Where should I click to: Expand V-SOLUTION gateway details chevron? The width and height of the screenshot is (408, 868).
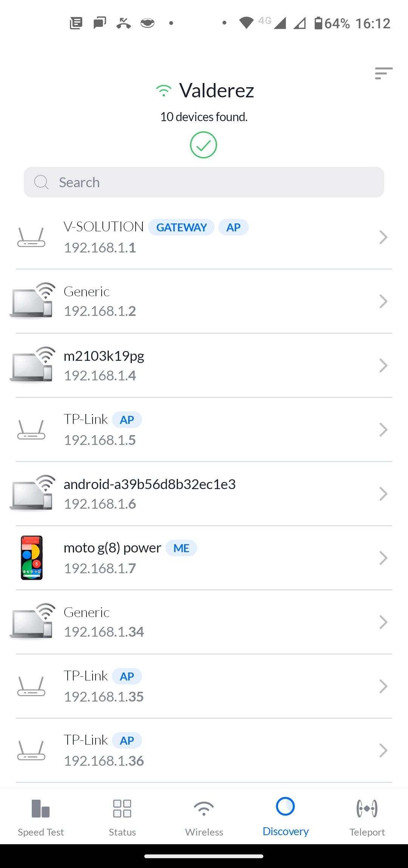[x=383, y=237]
